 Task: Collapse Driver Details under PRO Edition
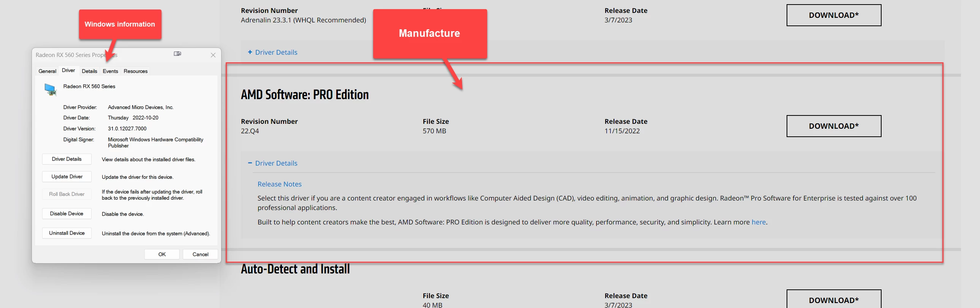272,163
